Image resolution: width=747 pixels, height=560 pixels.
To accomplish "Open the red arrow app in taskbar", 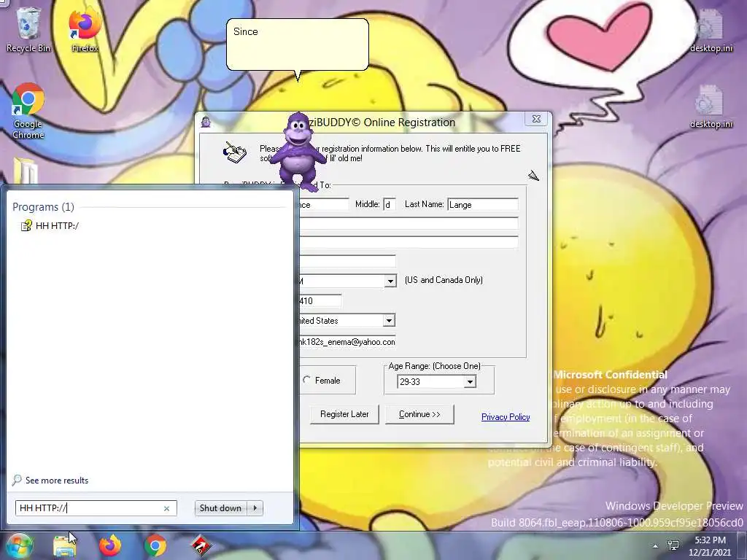I will (x=201, y=546).
